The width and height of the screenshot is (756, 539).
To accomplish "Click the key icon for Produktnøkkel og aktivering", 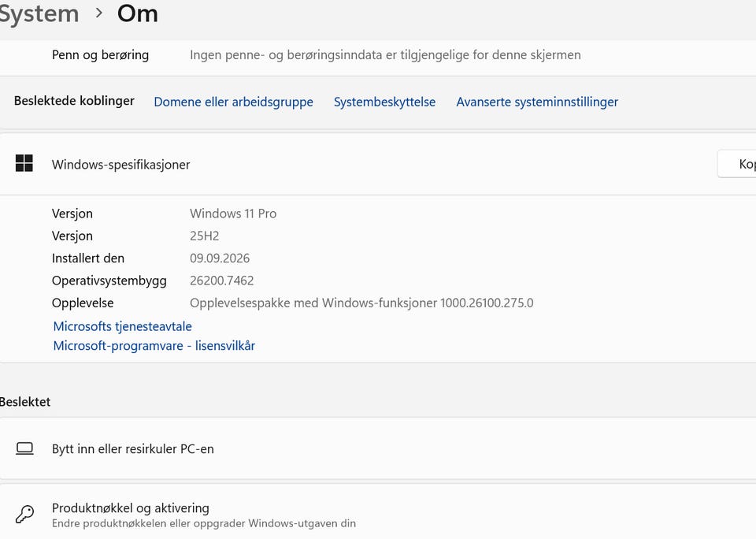I will (x=24, y=515).
